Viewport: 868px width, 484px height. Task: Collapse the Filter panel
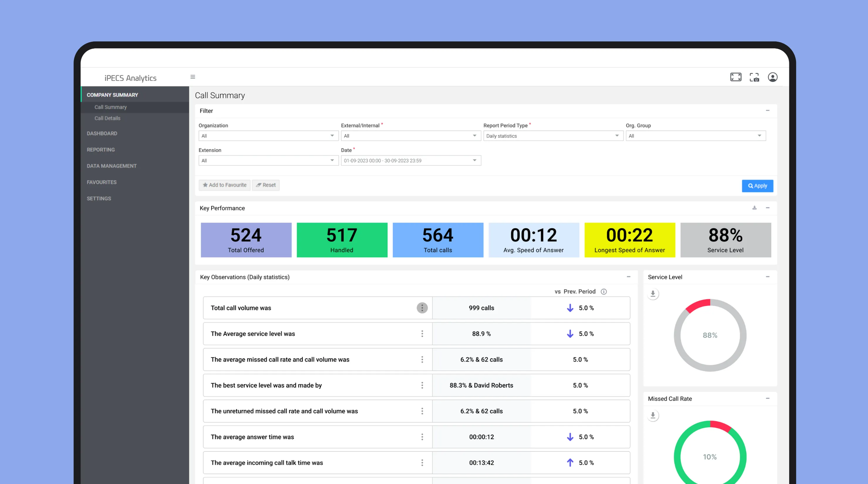767,111
